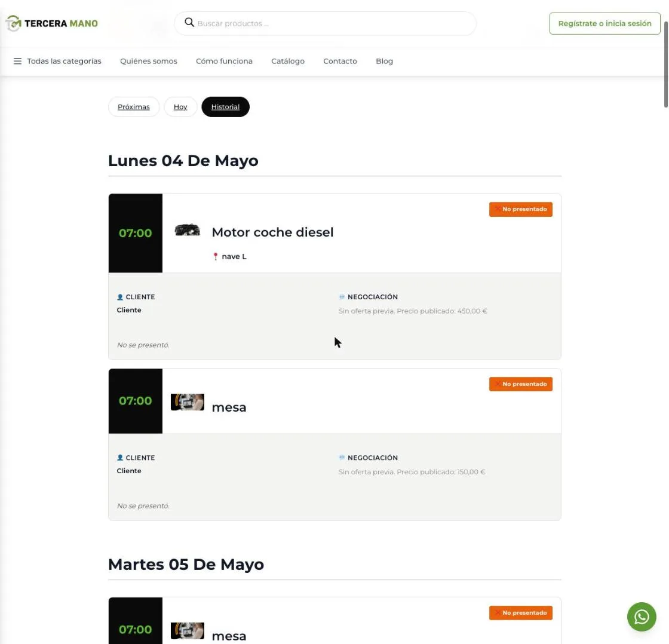Select the Historial tab
669x644 pixels.
(x=225, y=107)
